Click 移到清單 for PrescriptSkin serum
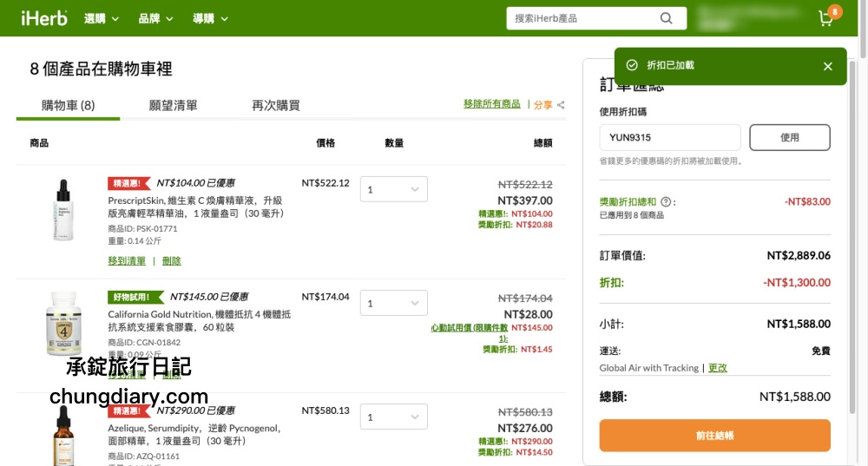This screenshot has height=466, width=868. 127,260
